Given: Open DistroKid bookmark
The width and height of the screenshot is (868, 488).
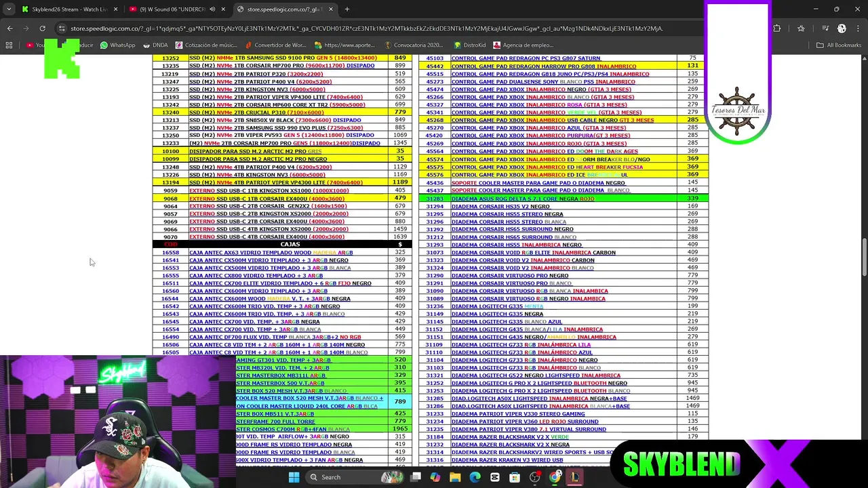Looking at the screenshot, I should [469, 45].
